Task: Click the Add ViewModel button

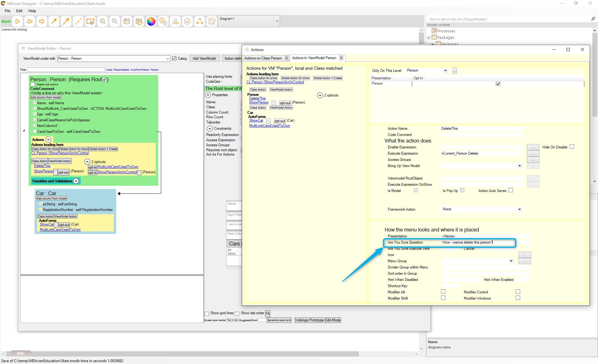Action: (204, 58)
